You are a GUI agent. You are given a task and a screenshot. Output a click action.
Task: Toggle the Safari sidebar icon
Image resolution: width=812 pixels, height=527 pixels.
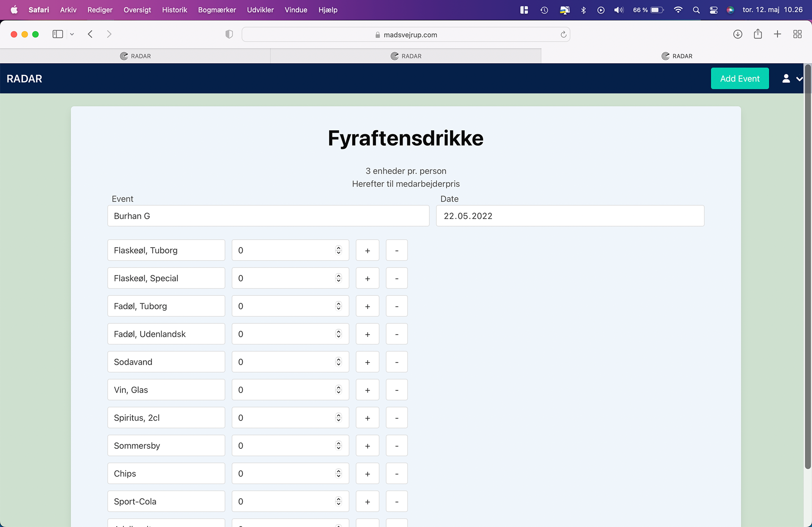coord(58,34)
